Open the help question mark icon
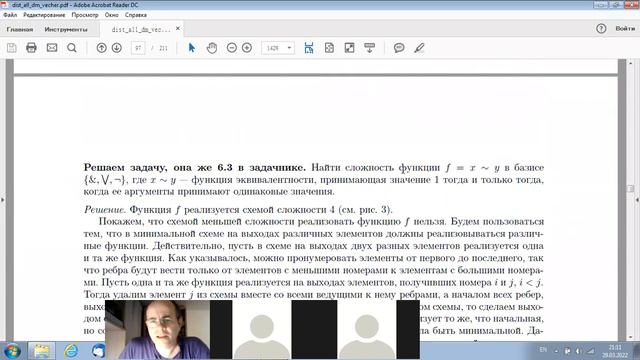 click(x=601, y=29)
